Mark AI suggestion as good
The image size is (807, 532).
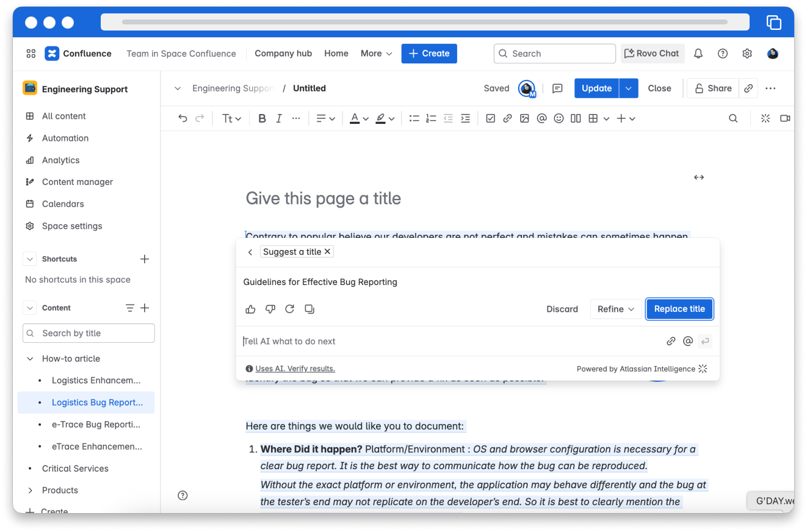[250, 309]
